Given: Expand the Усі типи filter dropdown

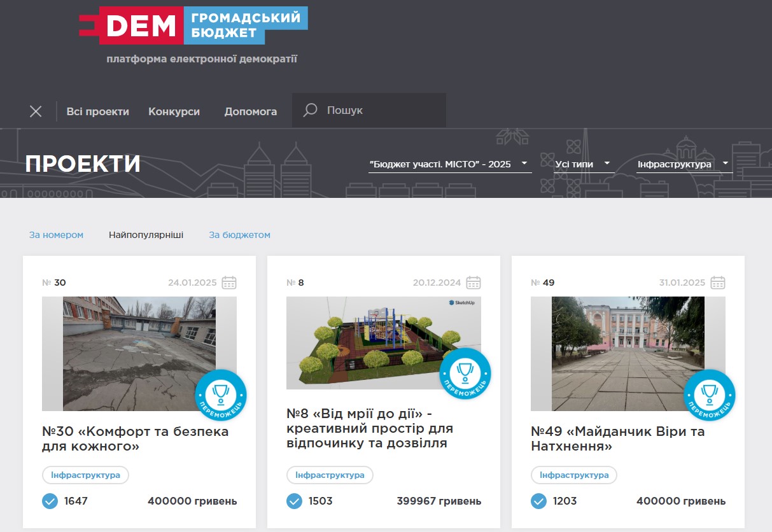Looking at the screenshot, I should 582,164.
